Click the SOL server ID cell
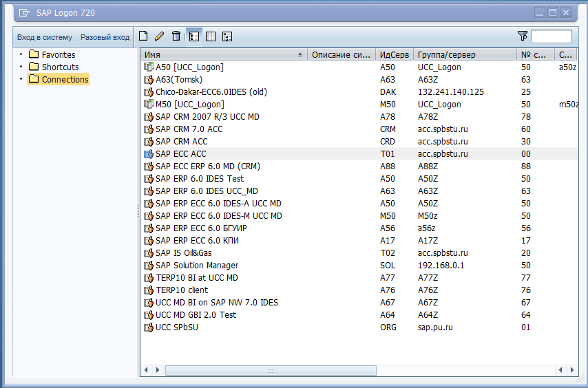The image size is (588, 388). [x=388, y=265]
